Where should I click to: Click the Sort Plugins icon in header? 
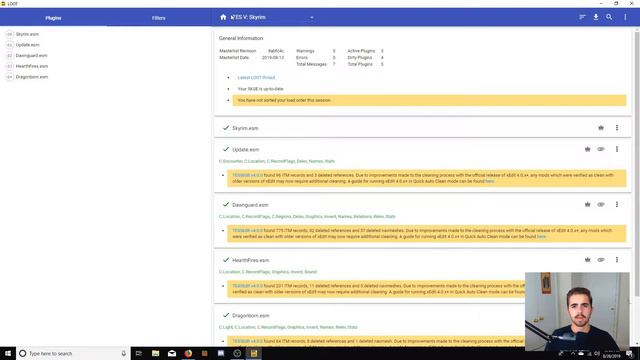582,17
